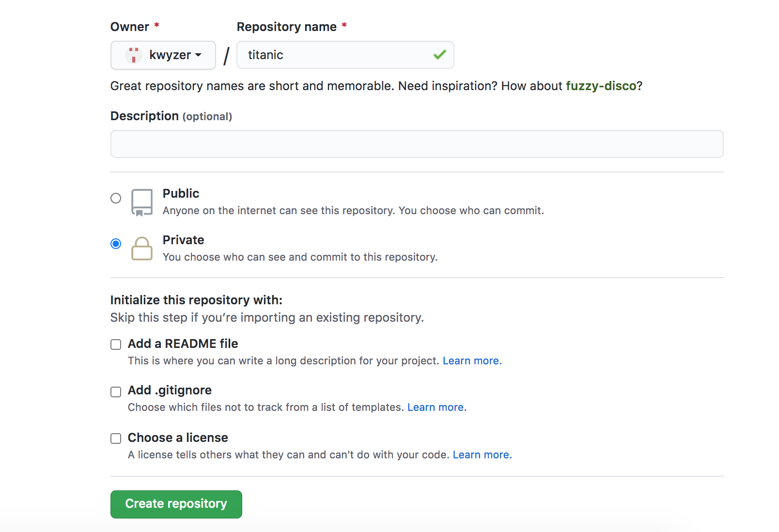The width and height of the screenshot is (779, 532).
Task: Select the Private radio button
Action: [x=116, y=244]
